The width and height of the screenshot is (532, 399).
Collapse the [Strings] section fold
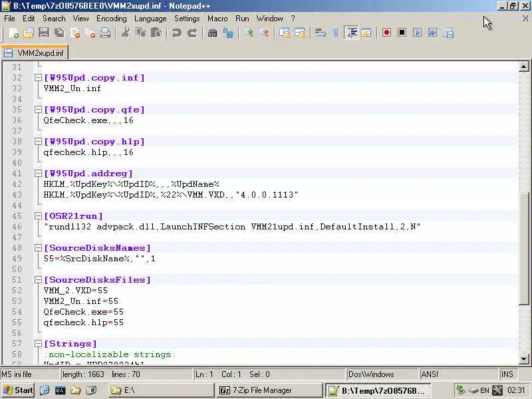(x=38, y=343)
